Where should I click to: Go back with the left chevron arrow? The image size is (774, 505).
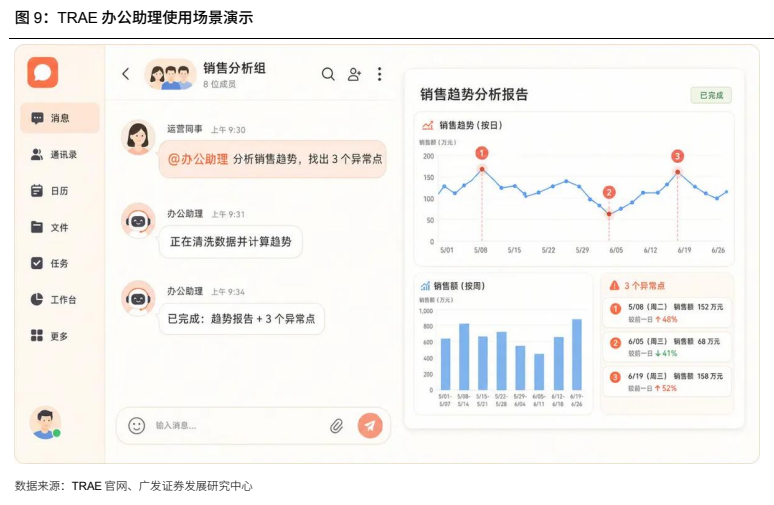point(125,74)
